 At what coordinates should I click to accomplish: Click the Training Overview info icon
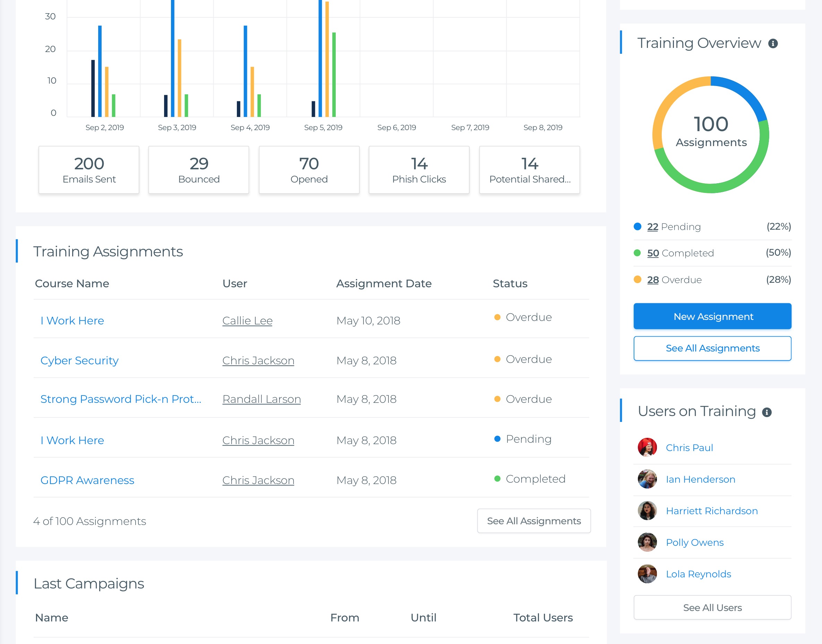click(x=773, y=44)
